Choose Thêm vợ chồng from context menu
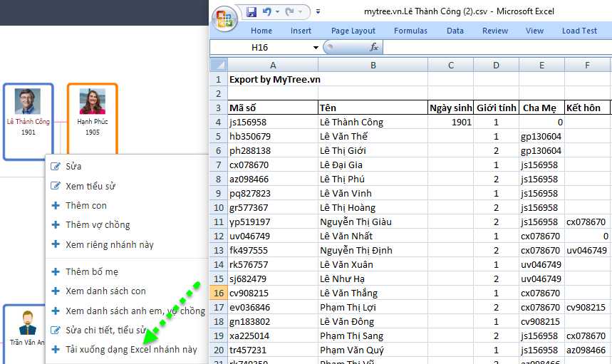 coord(98,225)
